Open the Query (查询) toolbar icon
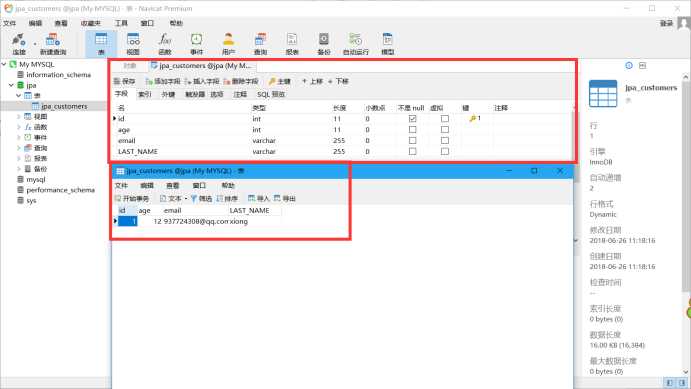This screenshot has height=389, width=691. click(260, 44)
